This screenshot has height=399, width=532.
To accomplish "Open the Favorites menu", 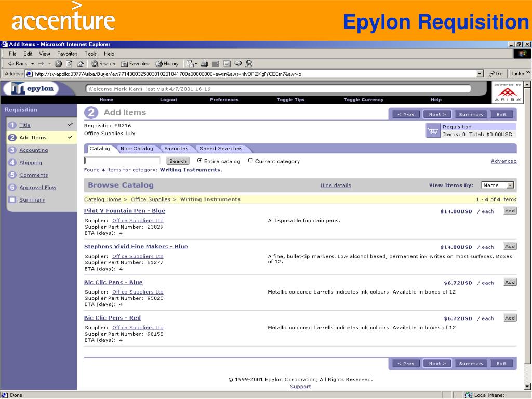I will tap(67, 54).
